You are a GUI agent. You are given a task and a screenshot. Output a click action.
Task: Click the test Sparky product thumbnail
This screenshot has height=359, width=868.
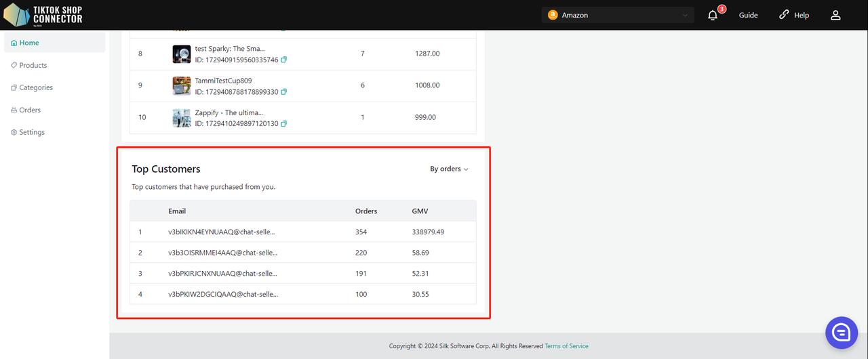point(182,54)
